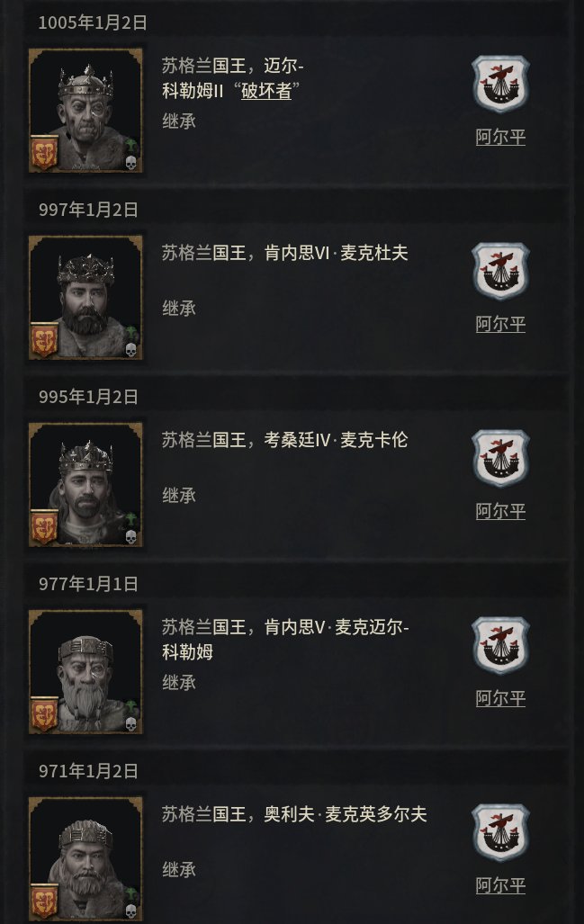Open the 阿尔平 dynasty link under 997年1月2日
The image size is (584, 924).
(500, 324)
